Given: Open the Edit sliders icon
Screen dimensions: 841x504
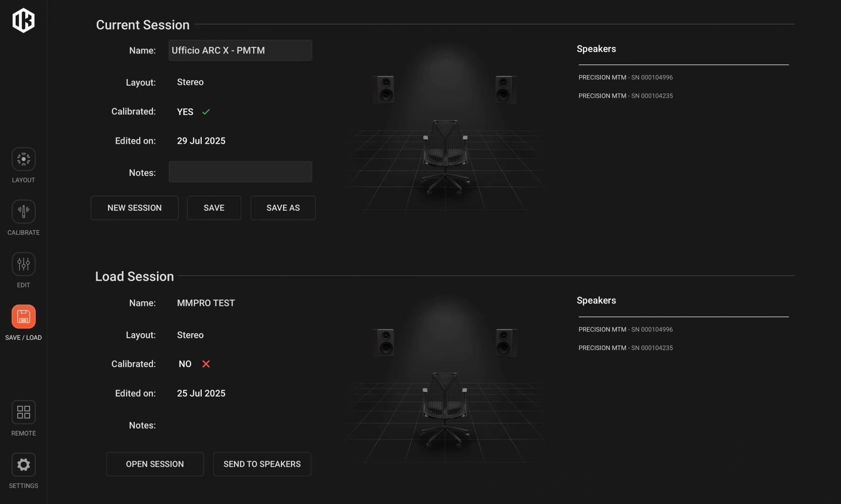Looking at the screenshot, I should point(23,264).
